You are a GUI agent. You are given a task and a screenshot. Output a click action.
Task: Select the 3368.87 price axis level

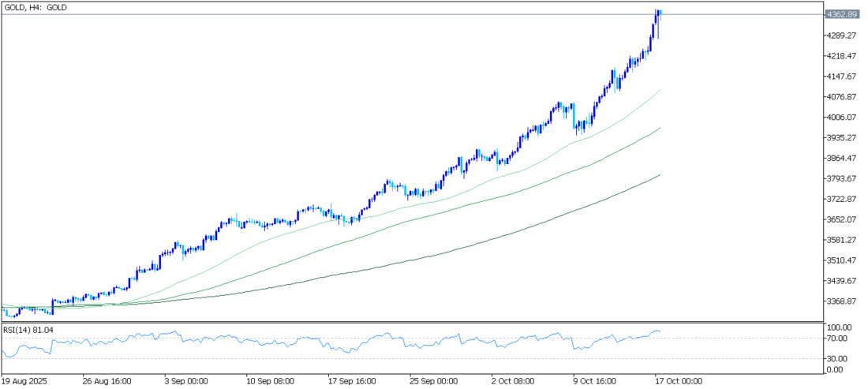tap(841, 301)
